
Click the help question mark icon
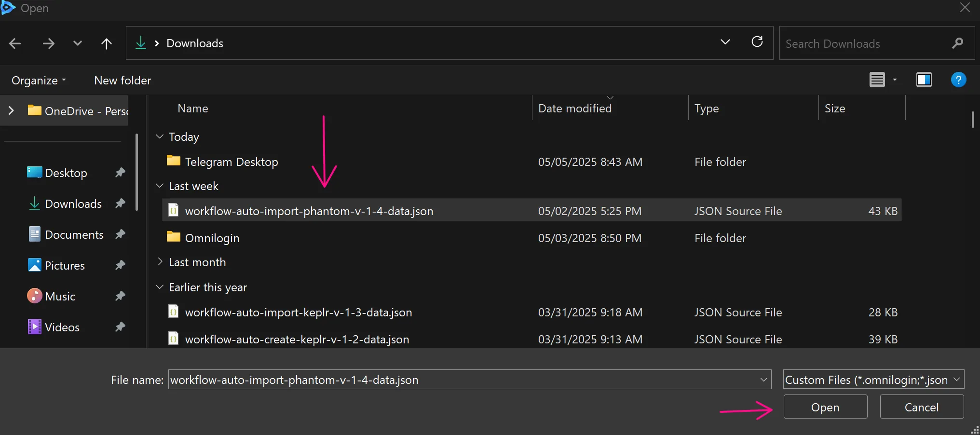pyautogui.click(x=958, y=80)
